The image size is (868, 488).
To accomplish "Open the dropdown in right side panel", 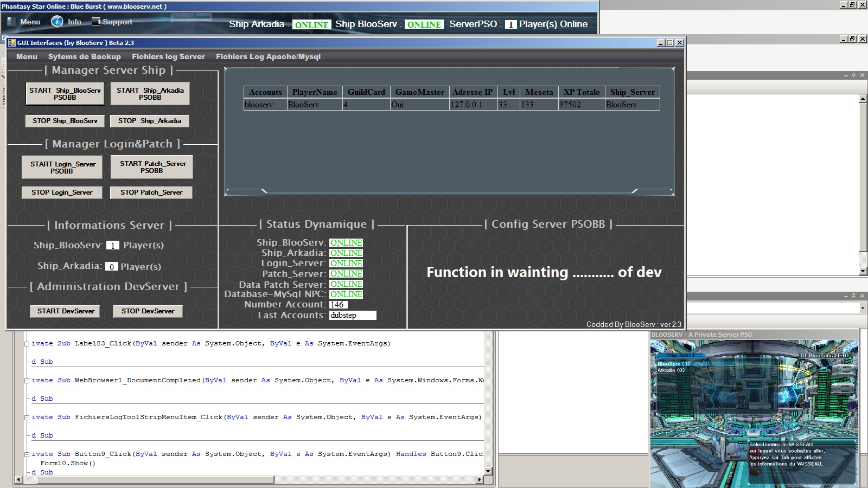I will coord(863,308).
